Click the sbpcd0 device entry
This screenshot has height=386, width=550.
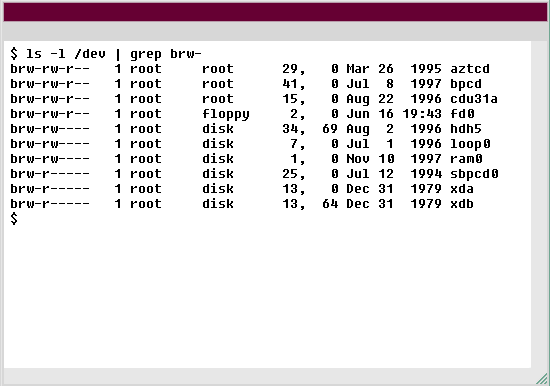[474, 174]
